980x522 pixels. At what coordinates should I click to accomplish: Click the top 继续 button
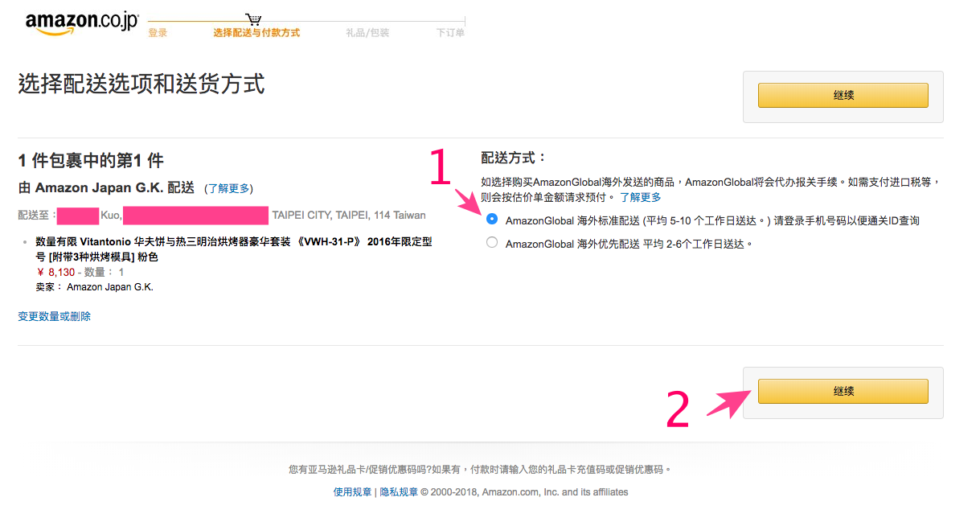tap(843, 96)
